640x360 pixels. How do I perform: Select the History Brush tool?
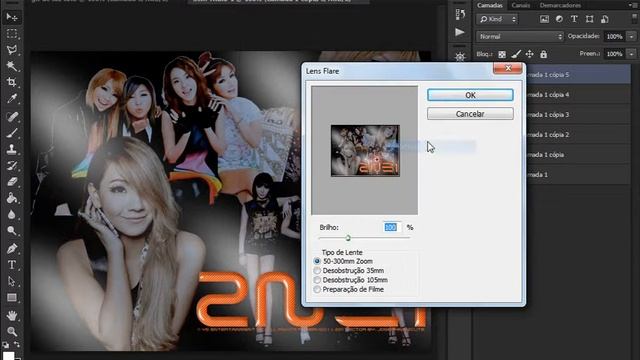coord(12,165)
